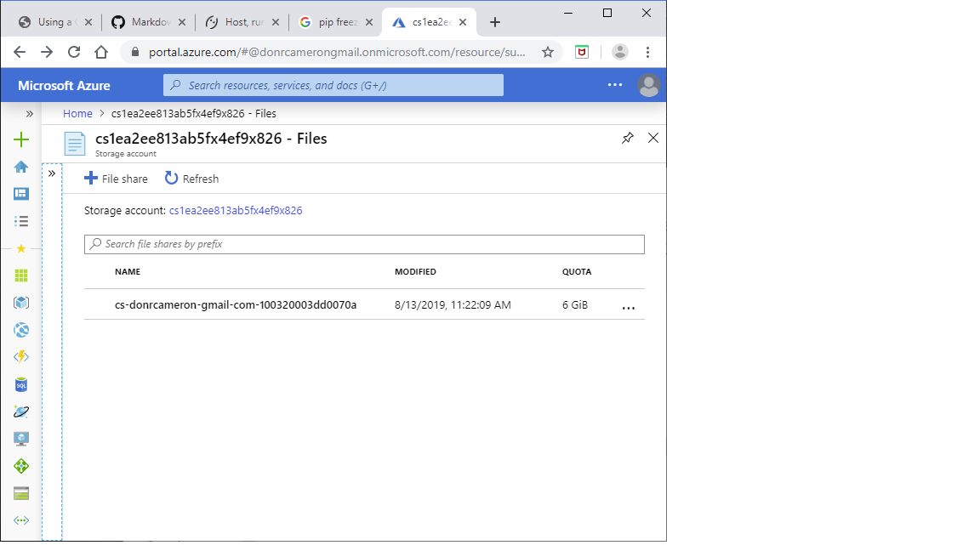
Task: Pin the Files blade to dashboard
Action: (628, 138)
